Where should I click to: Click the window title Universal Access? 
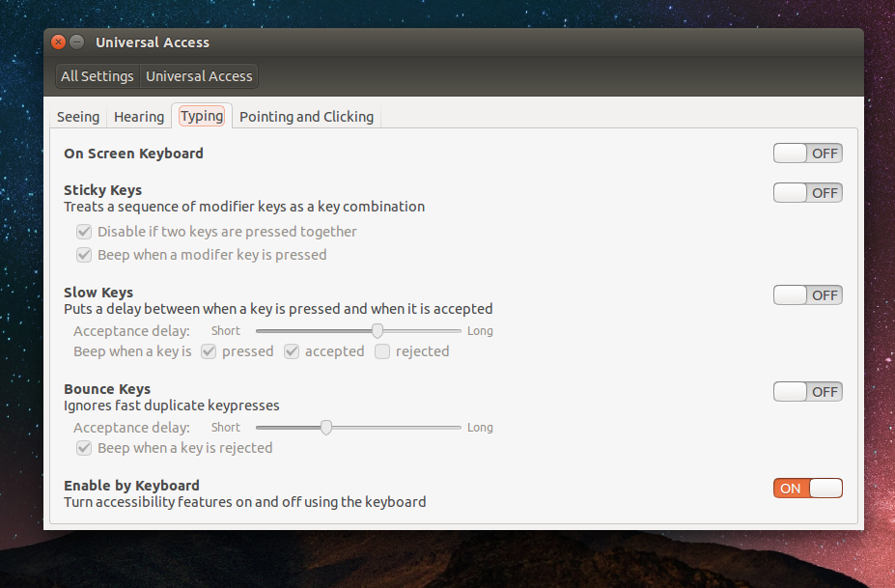coord(153,42)
